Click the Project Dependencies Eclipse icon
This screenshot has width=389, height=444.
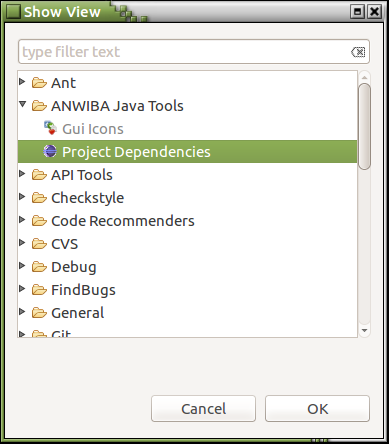point(50,151)
